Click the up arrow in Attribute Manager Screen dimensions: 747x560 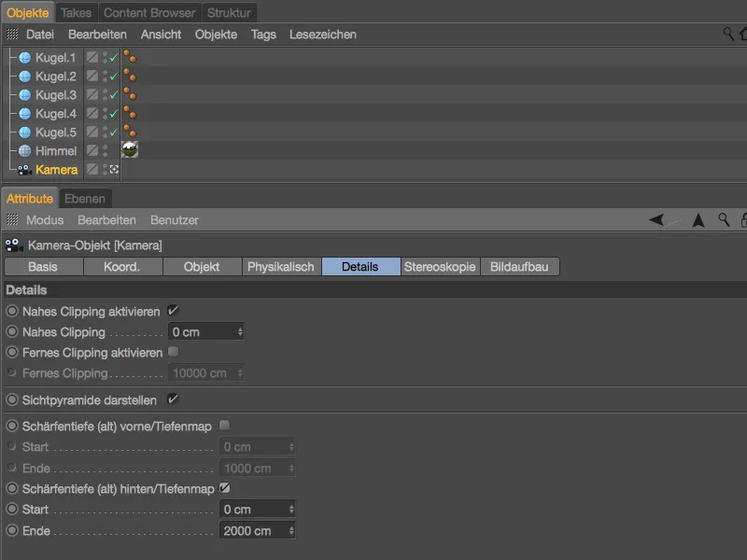698,220
